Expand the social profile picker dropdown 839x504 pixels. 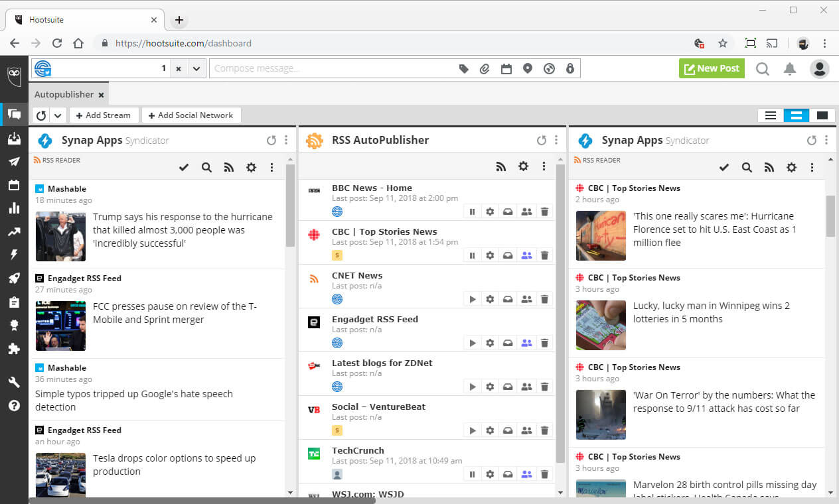[196, 68]
